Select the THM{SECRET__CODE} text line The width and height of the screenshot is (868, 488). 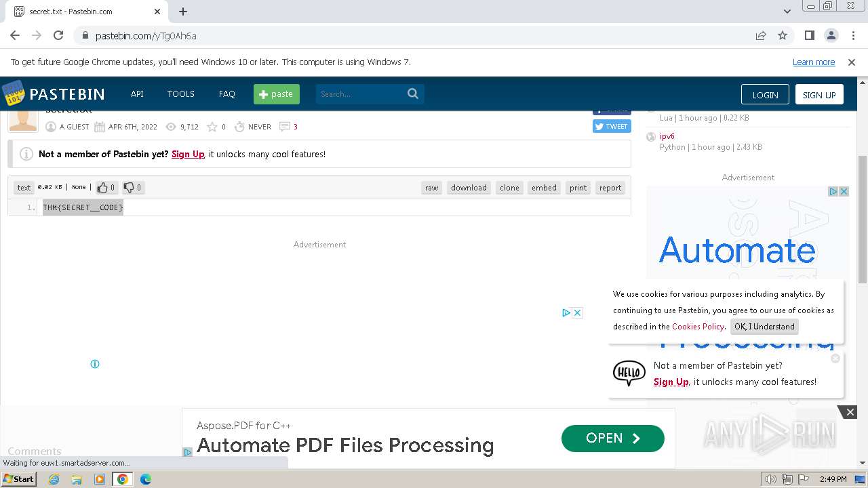(x=83, y=207)
